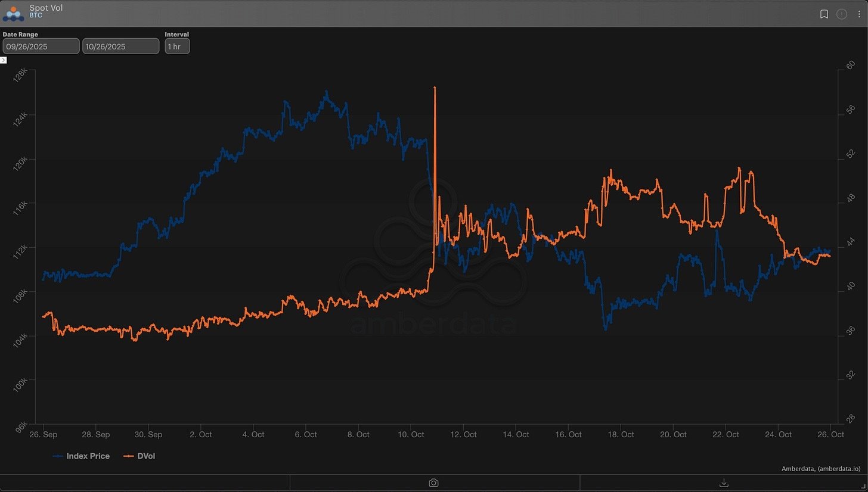868x492 pixels.
Task: Expand the side panel with the chevron arrow
Action: [4, 60]
